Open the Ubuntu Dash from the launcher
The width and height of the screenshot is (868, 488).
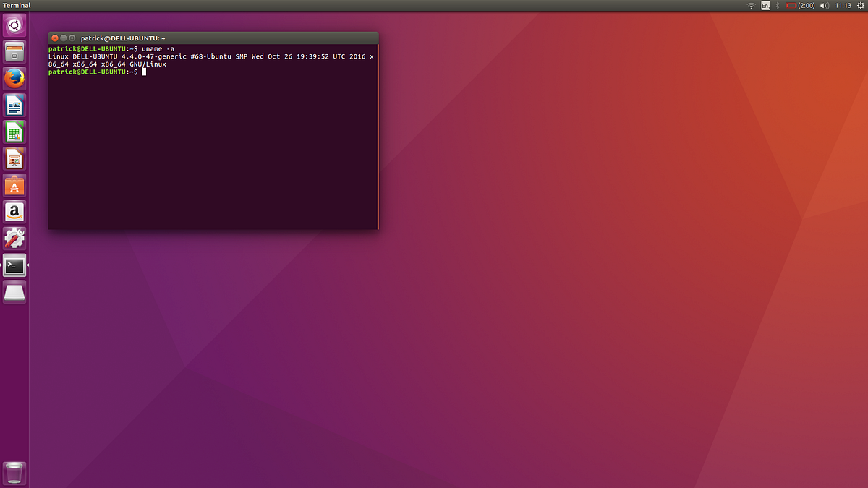(14, 25)
